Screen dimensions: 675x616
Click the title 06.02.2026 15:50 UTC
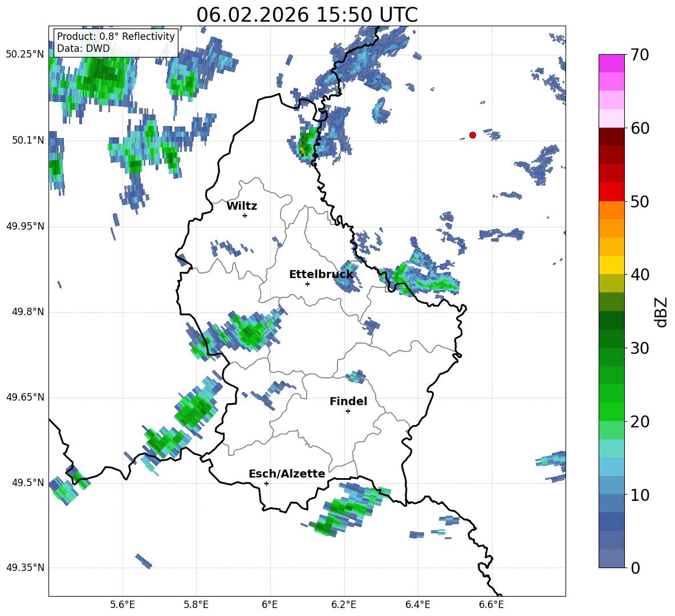[307, 15]
